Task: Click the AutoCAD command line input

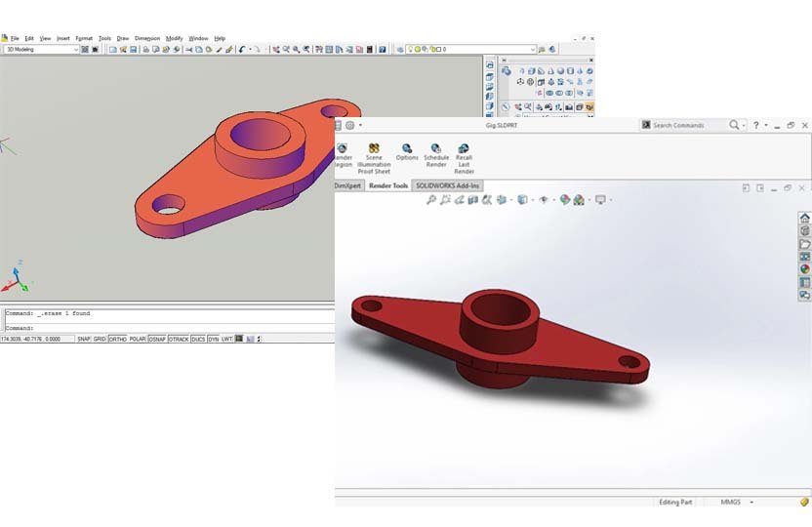Action: (x=166, y=328)
